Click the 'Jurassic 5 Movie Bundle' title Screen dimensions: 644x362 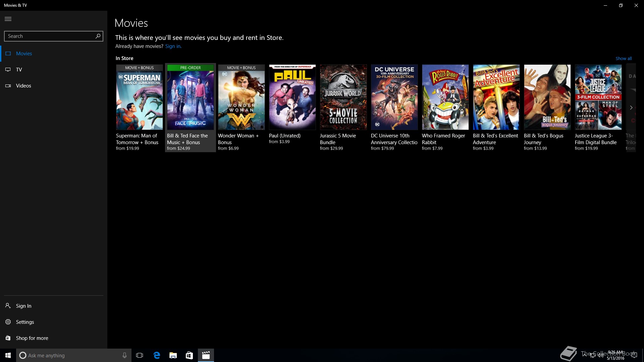(338, 139)
